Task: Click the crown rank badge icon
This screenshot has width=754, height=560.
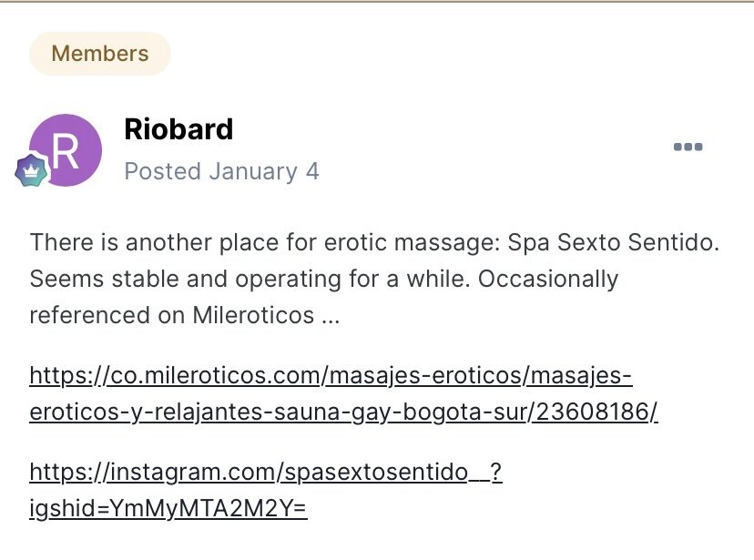Action: 31,170
